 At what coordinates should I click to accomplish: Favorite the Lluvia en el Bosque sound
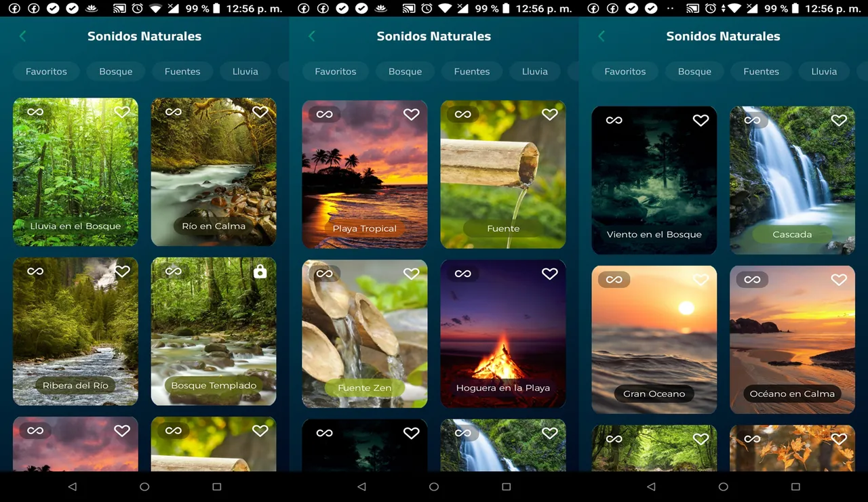pos(122,112)
